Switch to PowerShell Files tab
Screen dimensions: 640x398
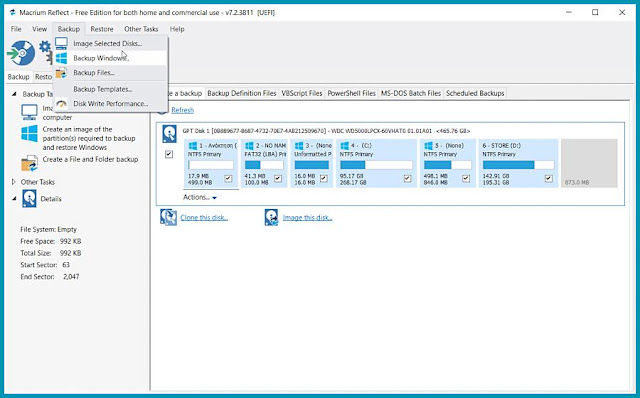(351, 93)
